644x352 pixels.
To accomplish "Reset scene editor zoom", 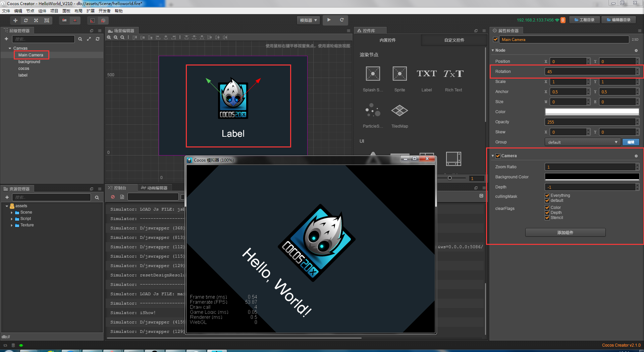I will (x=122, y=37).
